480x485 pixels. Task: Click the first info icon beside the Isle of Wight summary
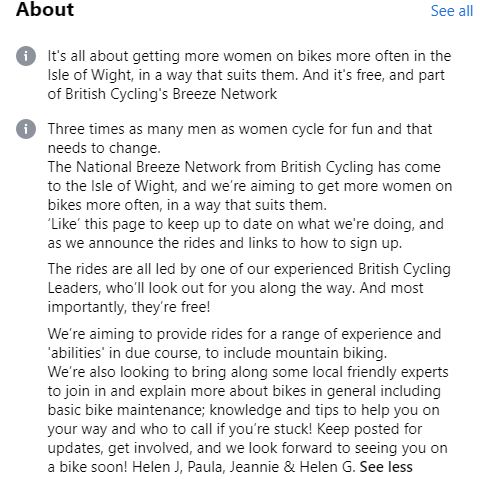[x=26, y=56]
